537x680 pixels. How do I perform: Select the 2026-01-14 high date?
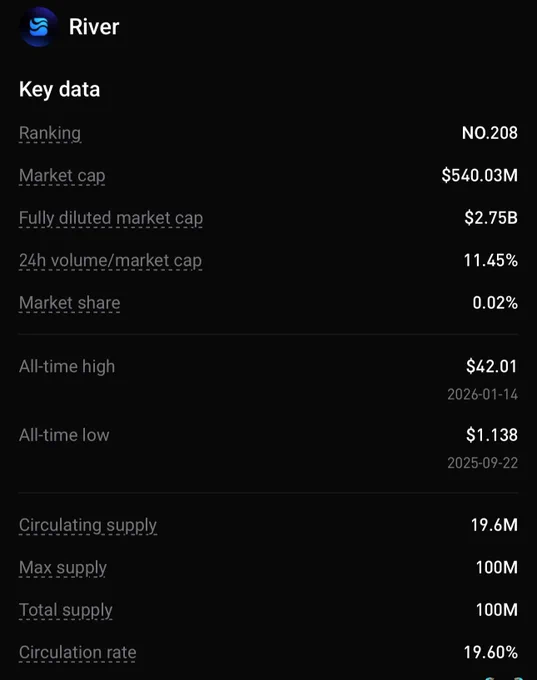pos(483,394)
